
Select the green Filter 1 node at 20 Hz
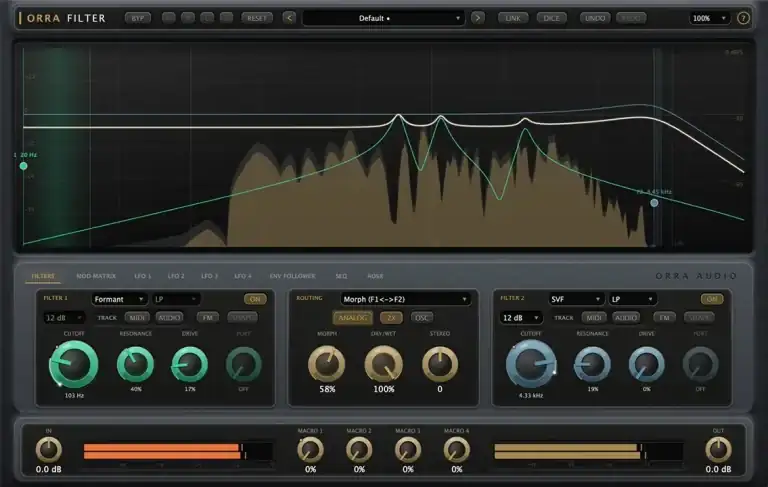coord(23,166)
